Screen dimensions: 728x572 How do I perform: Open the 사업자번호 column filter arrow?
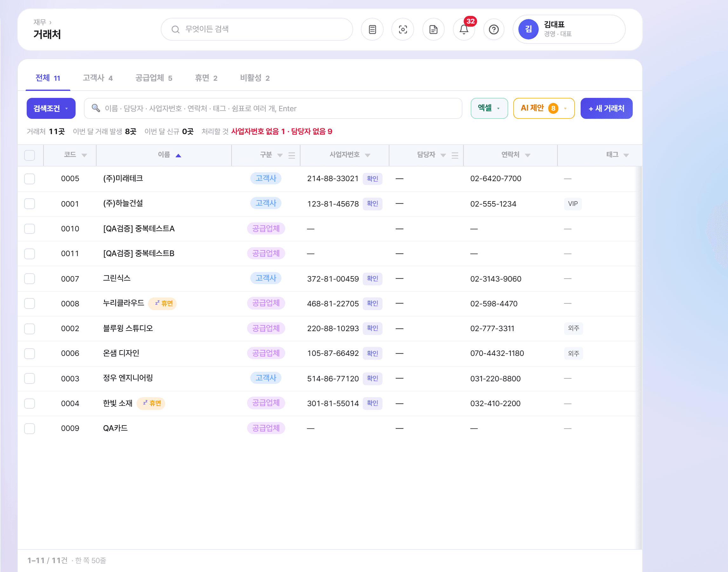tap(367, 155)
